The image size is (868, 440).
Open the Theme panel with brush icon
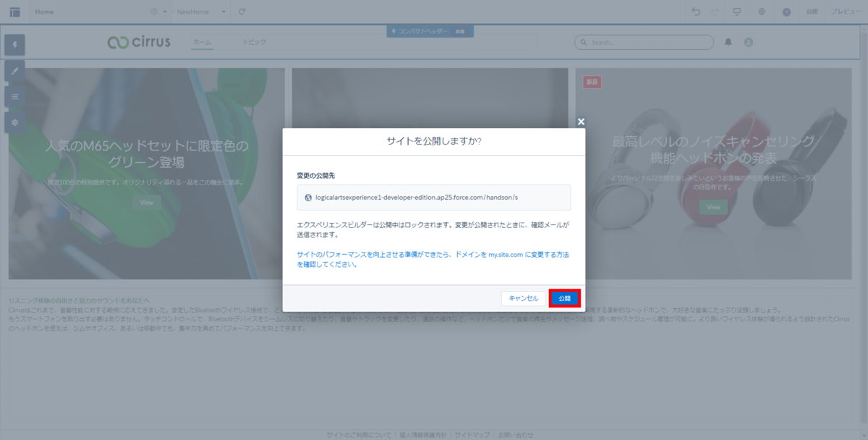click(14, 70)
